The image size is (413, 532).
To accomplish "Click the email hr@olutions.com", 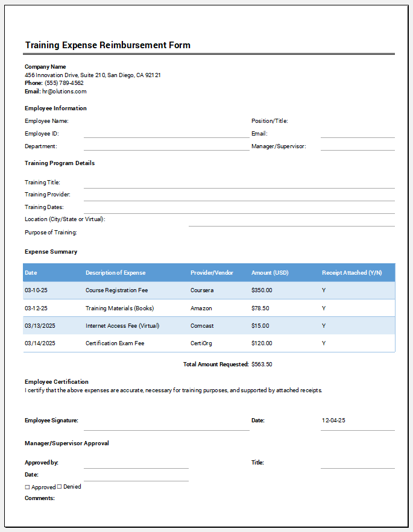I will pyautogui.click(x=64, y=91).
